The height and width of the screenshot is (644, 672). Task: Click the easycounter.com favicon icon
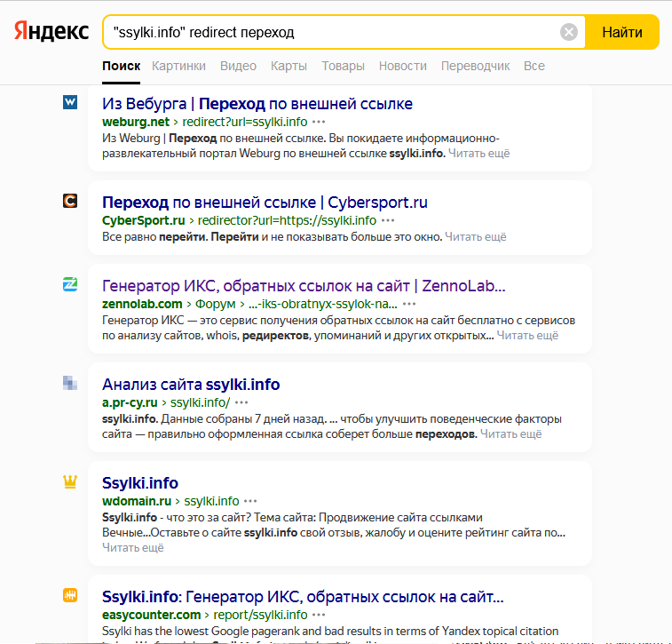pyautogui.click(x=70, y=595)
